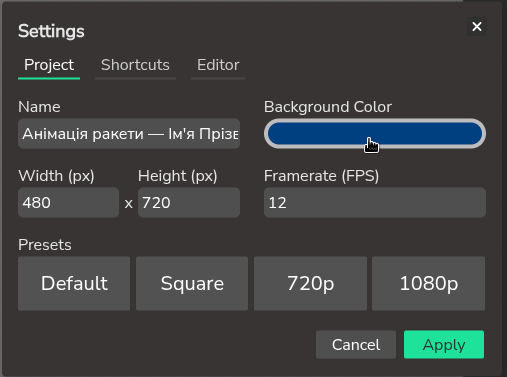Image resolution: width=507 pixels, height=377 pixels.
Task: Choose the 1080p preset
Action: pos(428,283)
